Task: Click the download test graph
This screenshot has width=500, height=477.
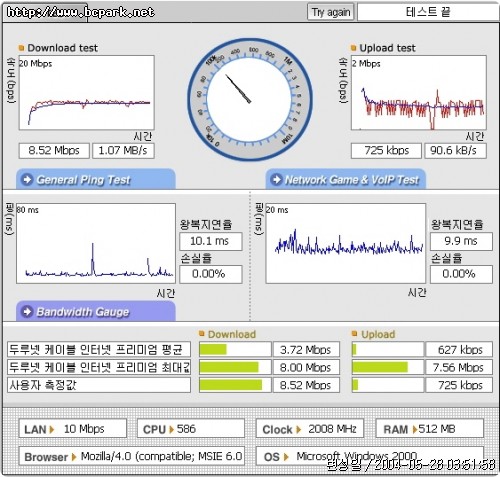Action: (87, 93)
